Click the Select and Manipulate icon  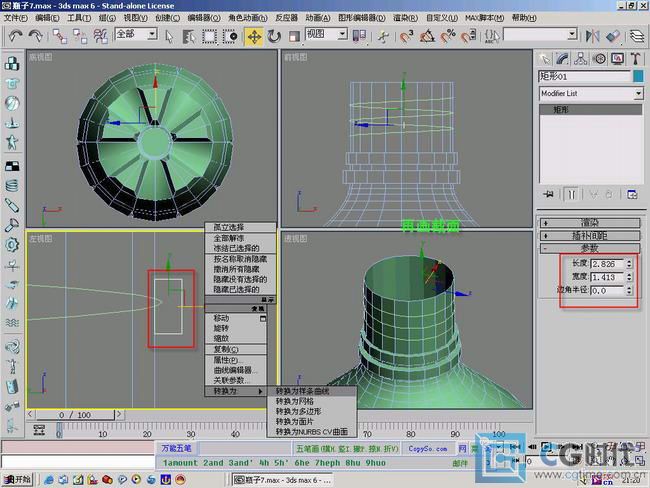click(383, 36)
